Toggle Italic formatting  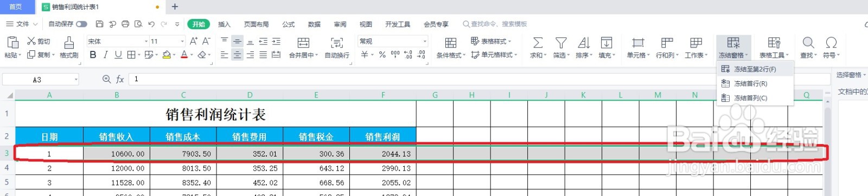click(105, 55)
